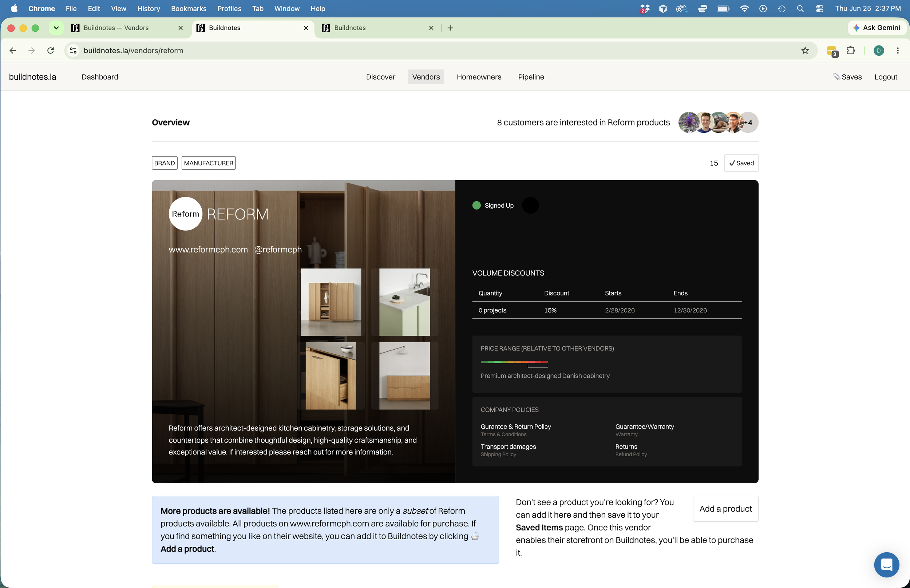The width and height of the screenshot is (910, 588).
Task: Switch to Buildnotes — Vendors tab
Action: pyautogui.click(x=128, y=28)
